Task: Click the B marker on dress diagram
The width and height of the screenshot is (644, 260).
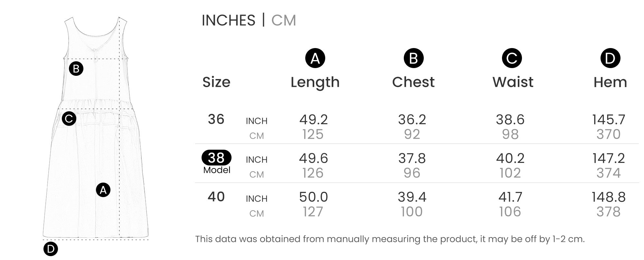Action: 76,69
